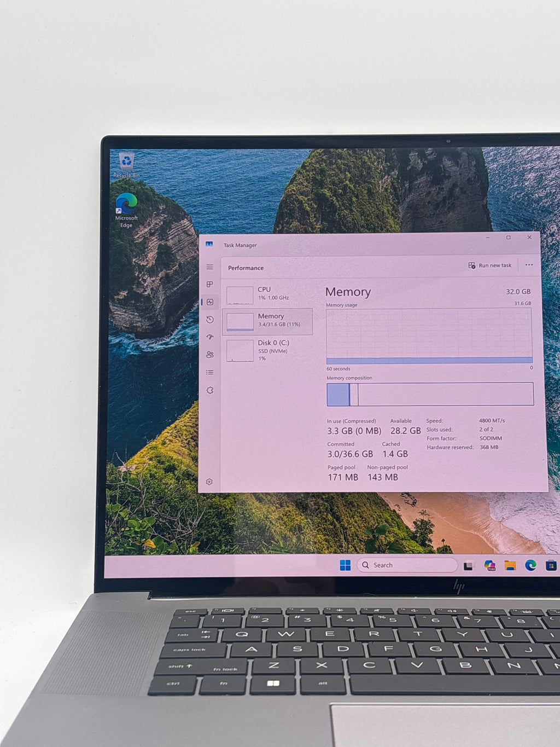The height and width of the screenshot is (747, 560).
Task: Open File Explorer from the taskbar
Action: click(510, 565)
